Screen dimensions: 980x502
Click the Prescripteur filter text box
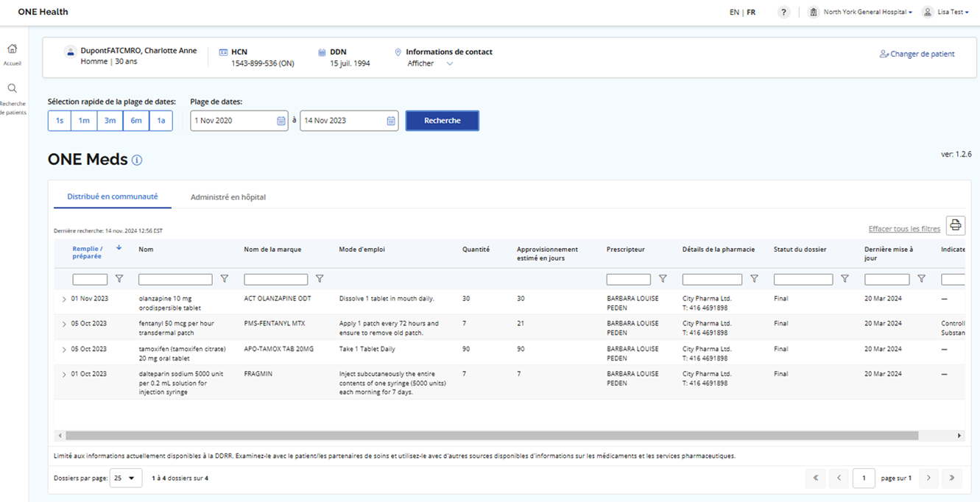coord(629,280)
